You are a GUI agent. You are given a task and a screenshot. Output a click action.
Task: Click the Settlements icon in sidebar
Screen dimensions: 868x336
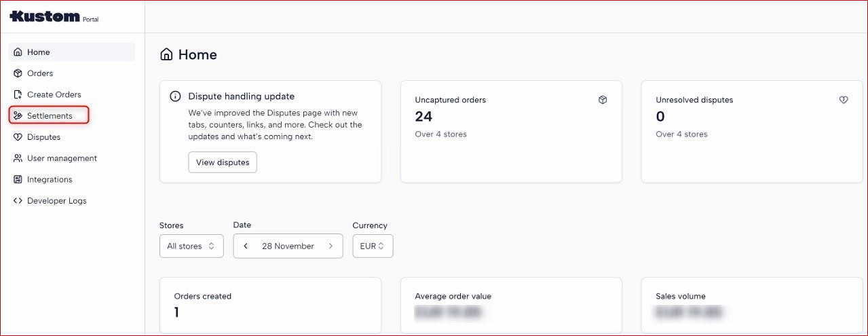(18, 116)
